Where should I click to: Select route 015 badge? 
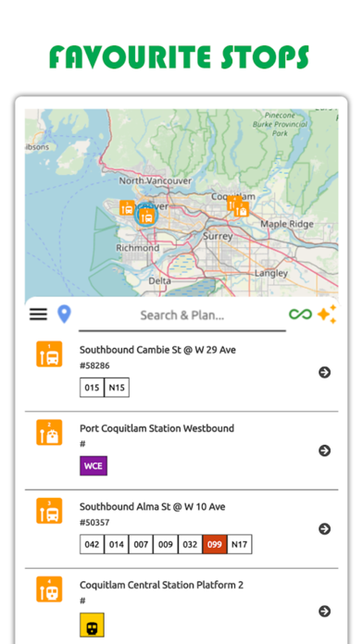(x=92, y=388)
